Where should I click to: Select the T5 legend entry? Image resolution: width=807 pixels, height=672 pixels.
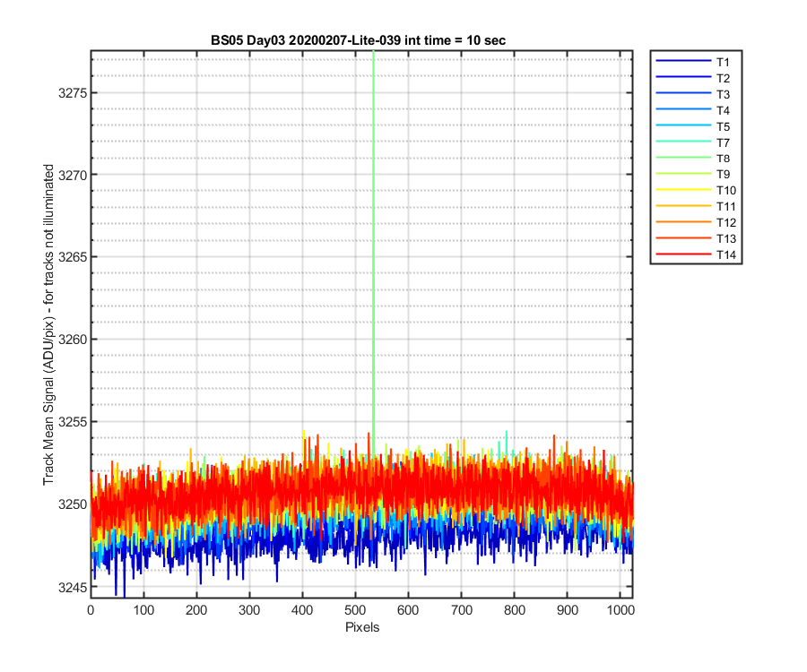coord(693,126)
